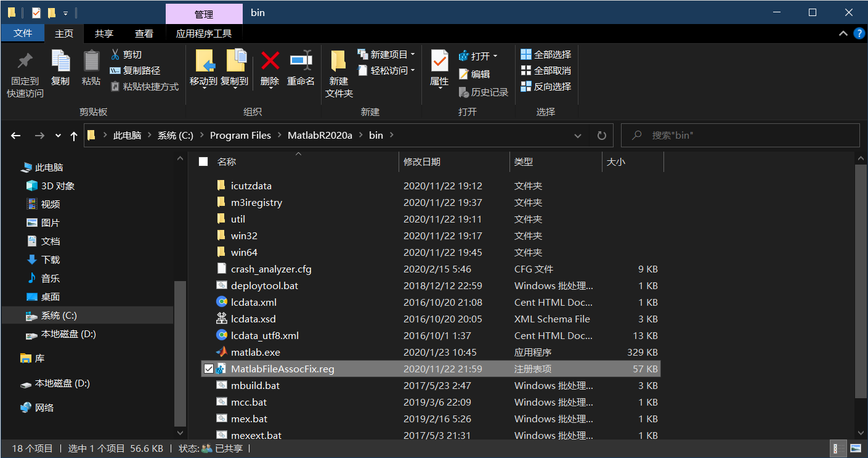Click the red Delete (删除) icon
Image resolution: width=868 pixels, height=458 pixels.
tap(270, 60)
